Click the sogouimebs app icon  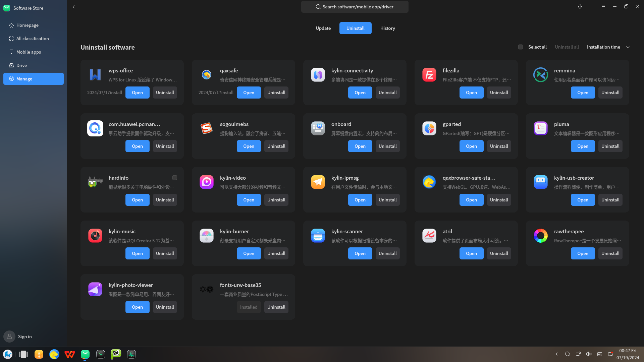[206, 128]
